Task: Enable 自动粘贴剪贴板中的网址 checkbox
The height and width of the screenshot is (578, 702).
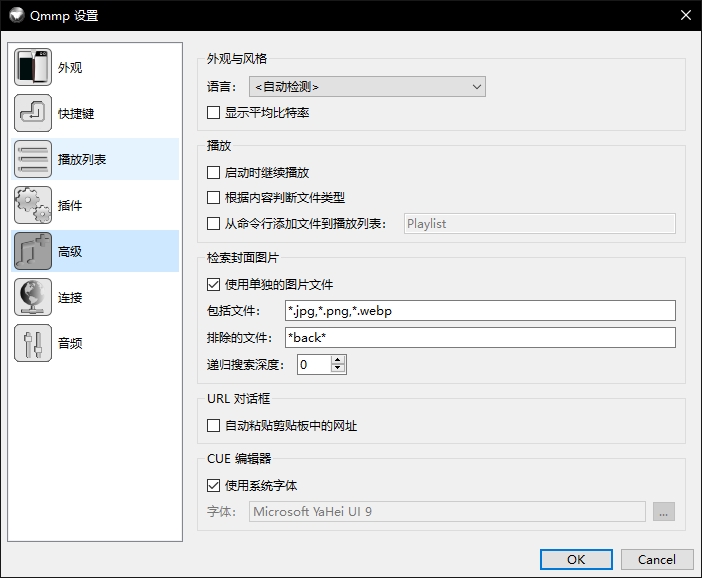Action: 214,425
